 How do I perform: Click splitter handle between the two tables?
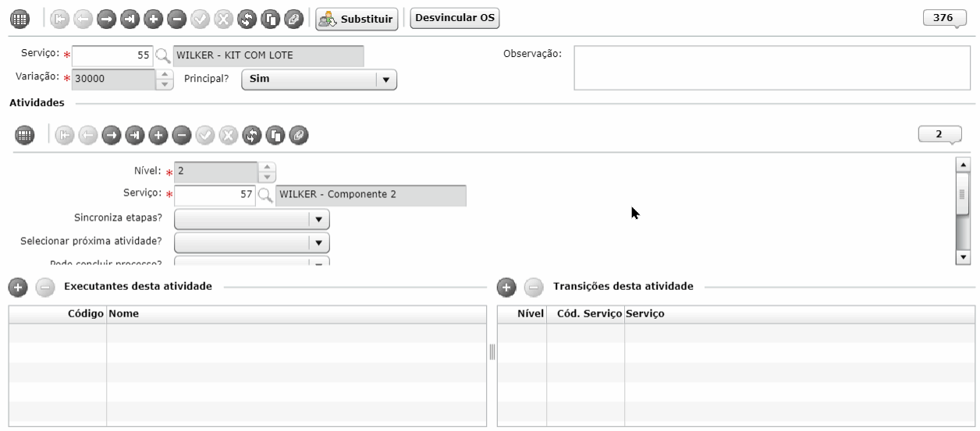click(492, 352)
